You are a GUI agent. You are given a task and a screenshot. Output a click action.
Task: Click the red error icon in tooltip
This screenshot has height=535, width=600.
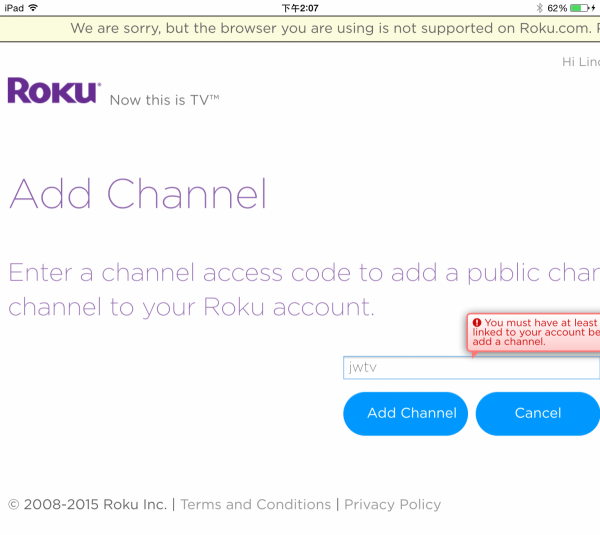point(477,323)
